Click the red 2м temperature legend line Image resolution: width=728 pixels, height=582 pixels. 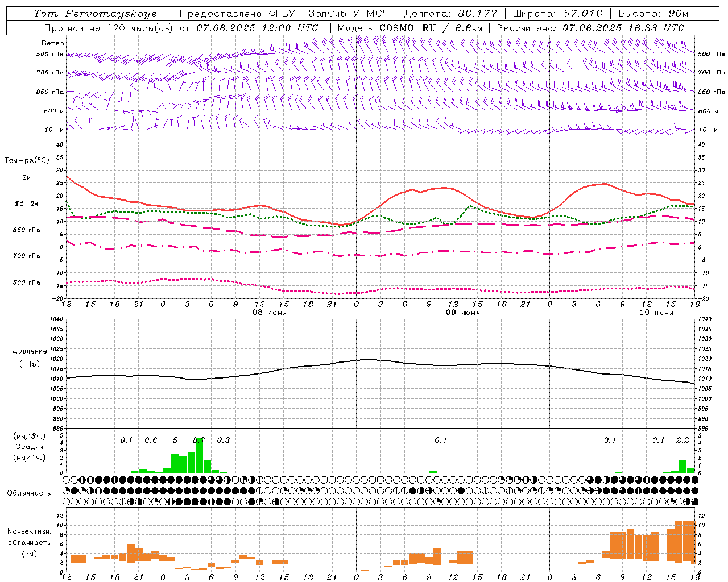tap(26, 184)
